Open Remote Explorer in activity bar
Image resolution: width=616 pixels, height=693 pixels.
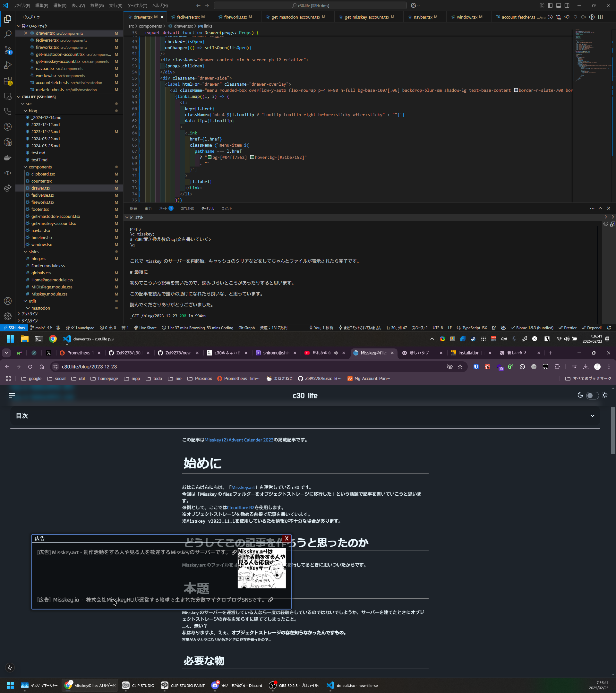[x=7, y=96]
